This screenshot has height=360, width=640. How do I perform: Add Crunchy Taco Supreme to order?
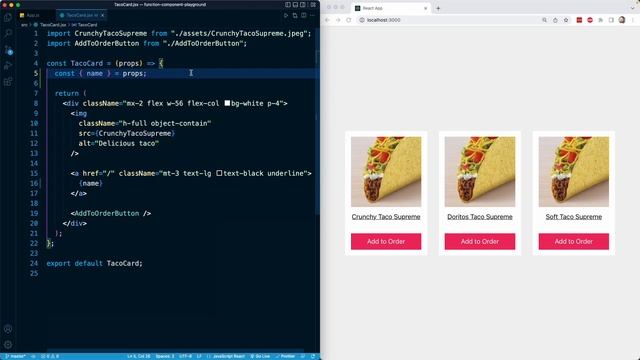386,241
